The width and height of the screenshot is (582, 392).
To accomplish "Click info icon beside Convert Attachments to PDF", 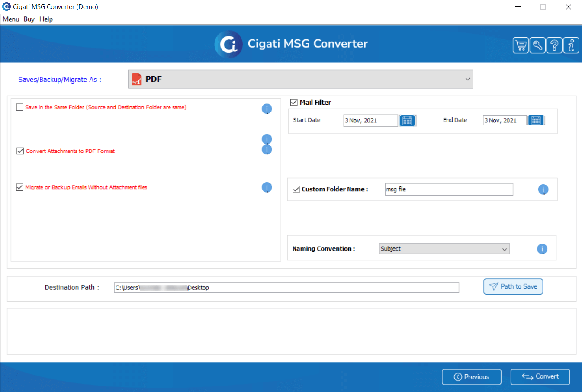I will tap(267, 149).
